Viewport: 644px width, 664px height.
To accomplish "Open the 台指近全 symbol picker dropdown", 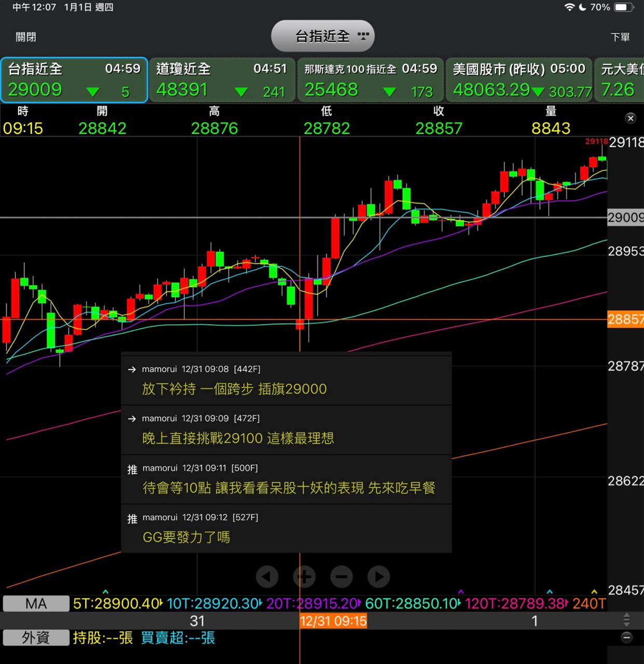I will [323, 36].
